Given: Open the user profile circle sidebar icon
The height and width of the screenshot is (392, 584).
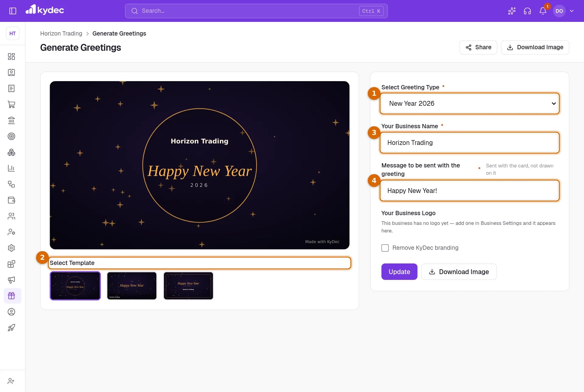Looking at the screenshot, I should pyautogui.click(x=11, y=312).
